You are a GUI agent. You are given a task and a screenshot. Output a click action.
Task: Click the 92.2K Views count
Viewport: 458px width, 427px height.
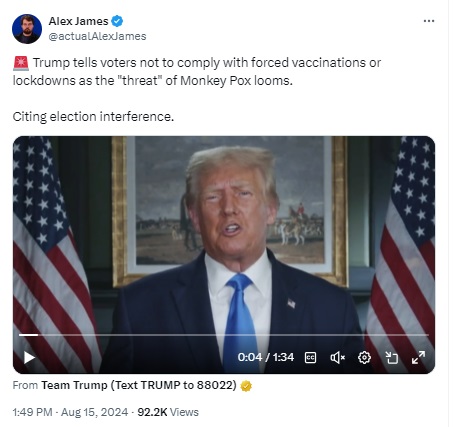pos(168,412)
